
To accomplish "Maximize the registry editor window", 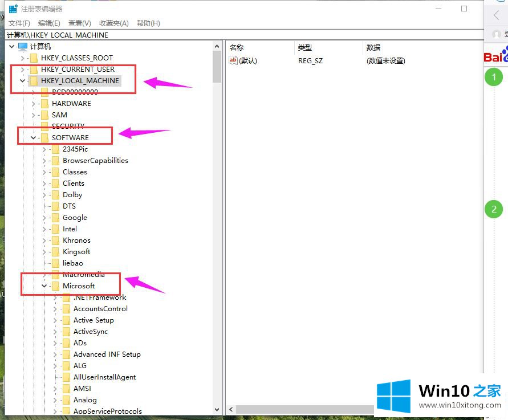I will tap(464, 9).
